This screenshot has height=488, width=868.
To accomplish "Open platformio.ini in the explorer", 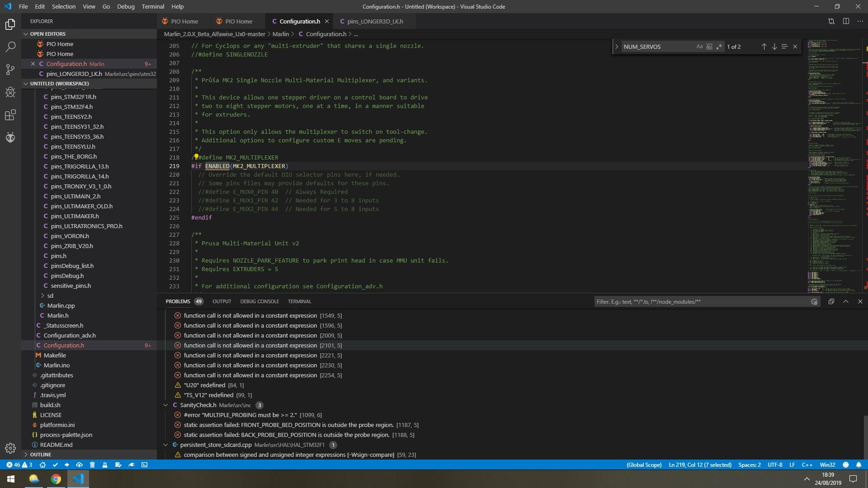I will pyautogui.click(x=89, y=425).
